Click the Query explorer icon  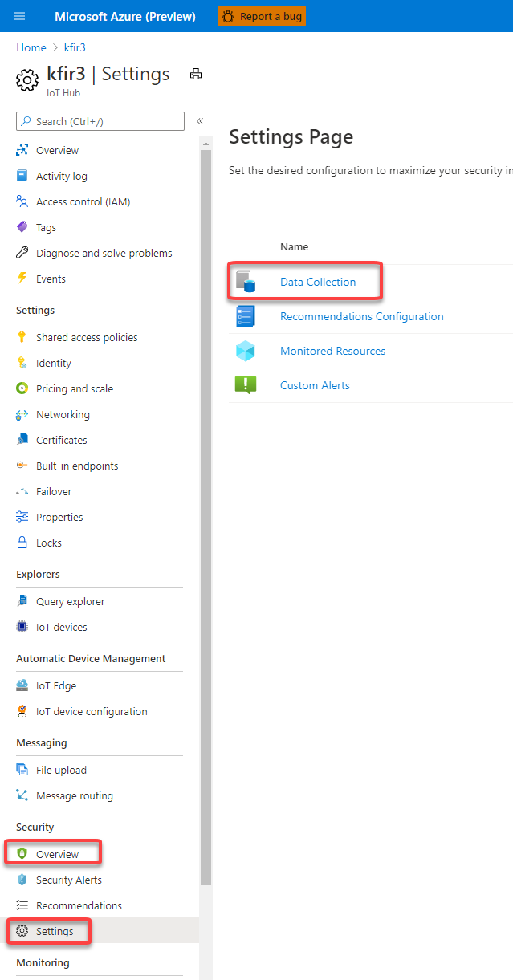pyautogui.click(x=22, y=601)
